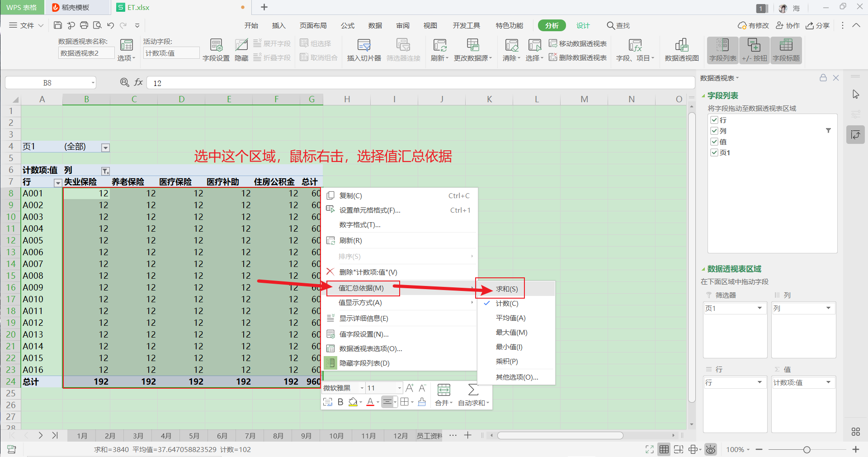Viewport: 868px width, 457px height.
Task: Toggle the 页1 field checkbox
Action: 714,152
